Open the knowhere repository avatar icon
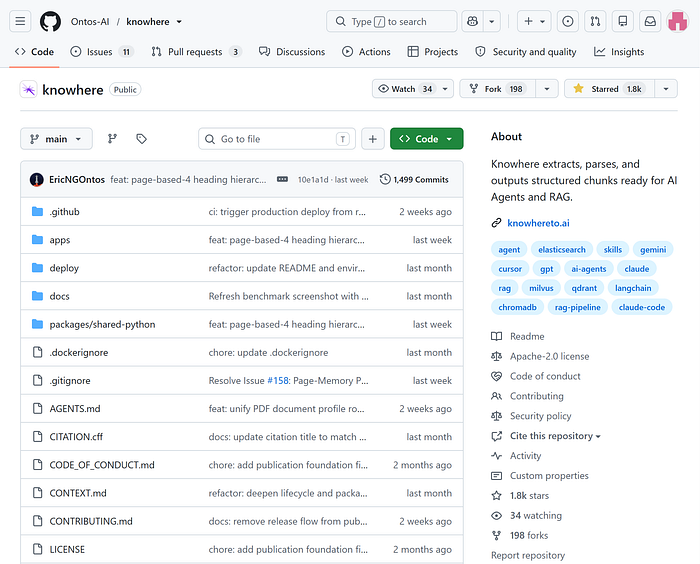This screenshot has width=700, height=564. pyautogui.click(x=29, y=89)
